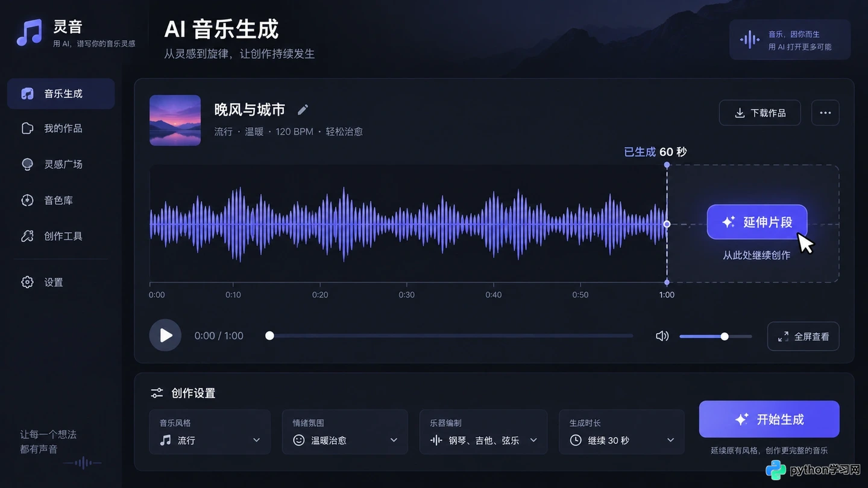Screen dimensions: 868x488
Task: Open 音乐生成 in the sidebar
Action: (61, 93)
